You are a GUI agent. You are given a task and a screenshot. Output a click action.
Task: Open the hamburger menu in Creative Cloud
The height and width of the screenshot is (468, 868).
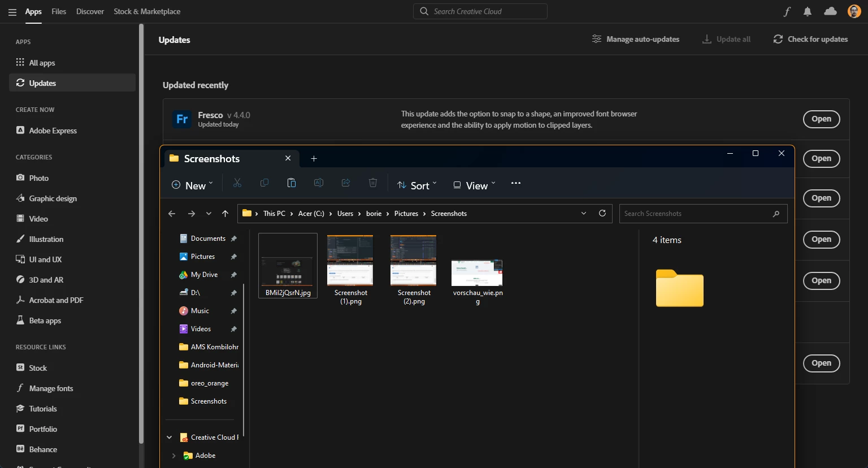tap(12, 12)
